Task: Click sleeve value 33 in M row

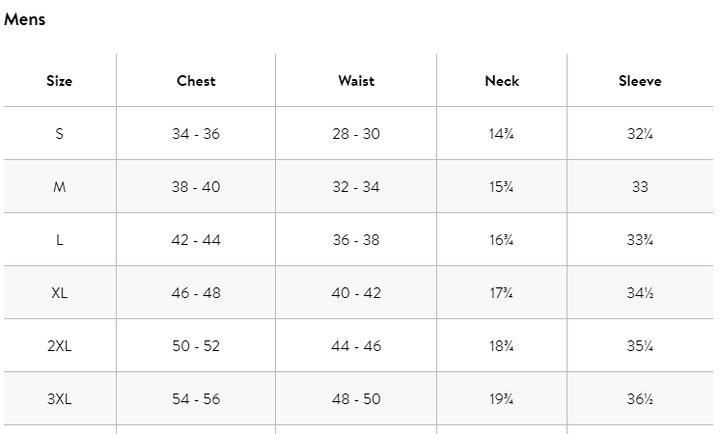Action: click(640, 187)
